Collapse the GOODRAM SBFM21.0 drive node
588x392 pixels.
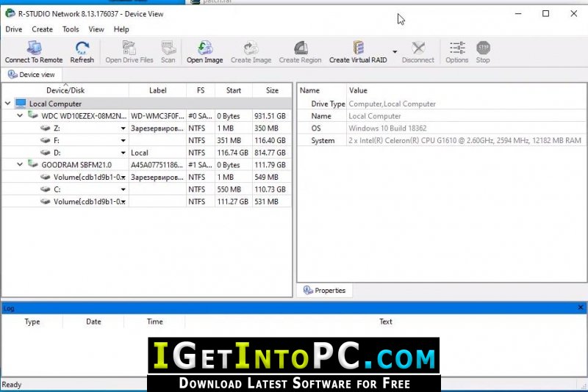pos(20,164)
